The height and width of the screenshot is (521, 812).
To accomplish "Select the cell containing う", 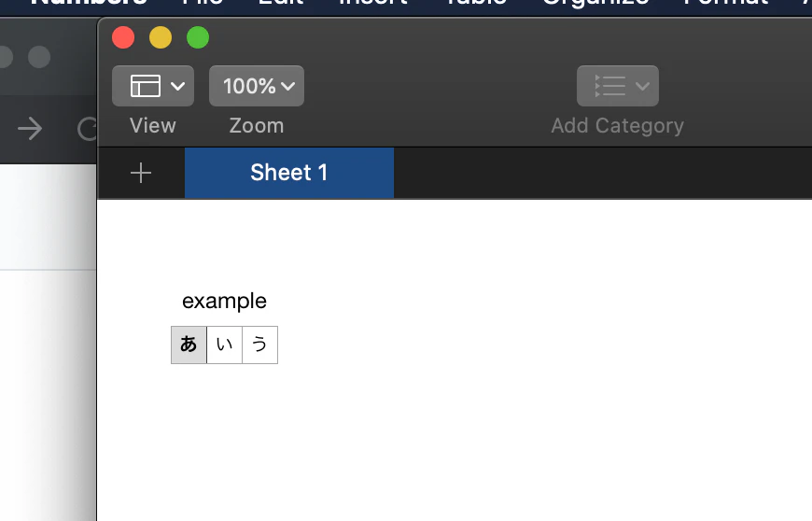I will click(259, 345).
